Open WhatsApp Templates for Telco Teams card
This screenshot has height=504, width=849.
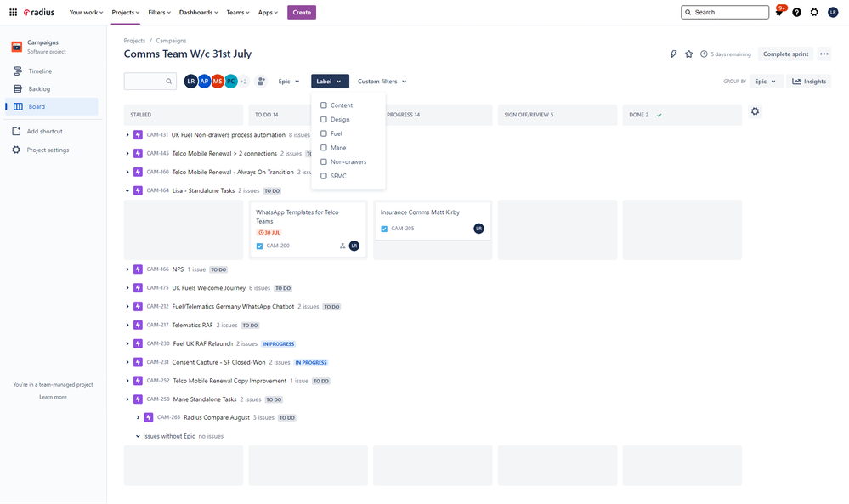308,229
